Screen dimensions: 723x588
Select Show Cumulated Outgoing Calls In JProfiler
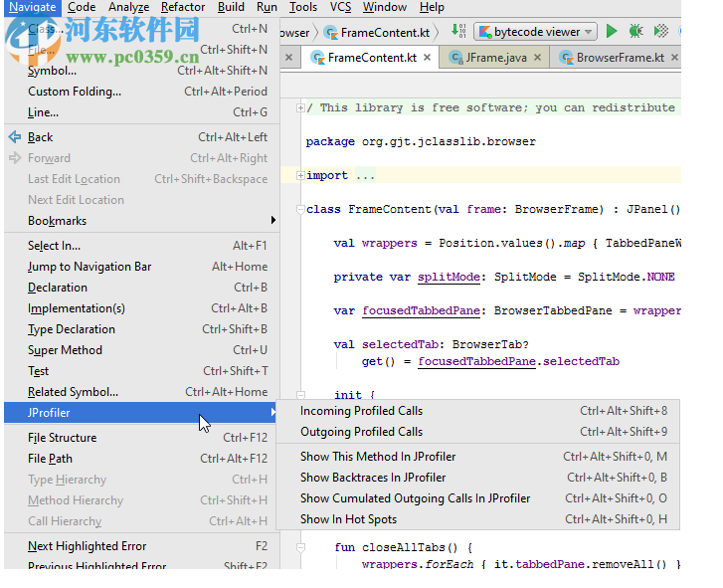point(478,498)
